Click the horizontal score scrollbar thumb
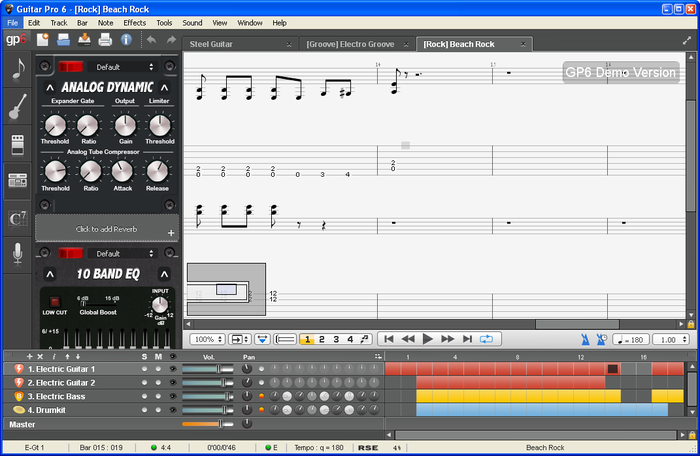Screen dimensions: 700x456 pos(577,324)
